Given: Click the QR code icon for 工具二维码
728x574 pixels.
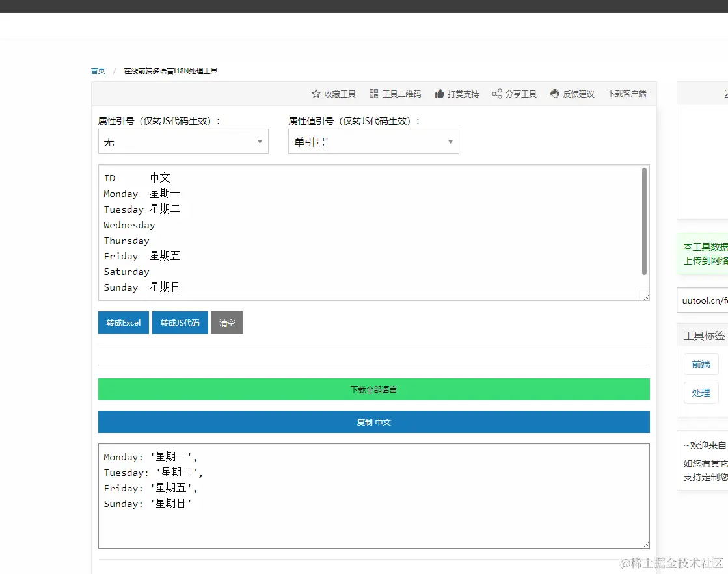Looking at the screenshot, I should 373,94.
